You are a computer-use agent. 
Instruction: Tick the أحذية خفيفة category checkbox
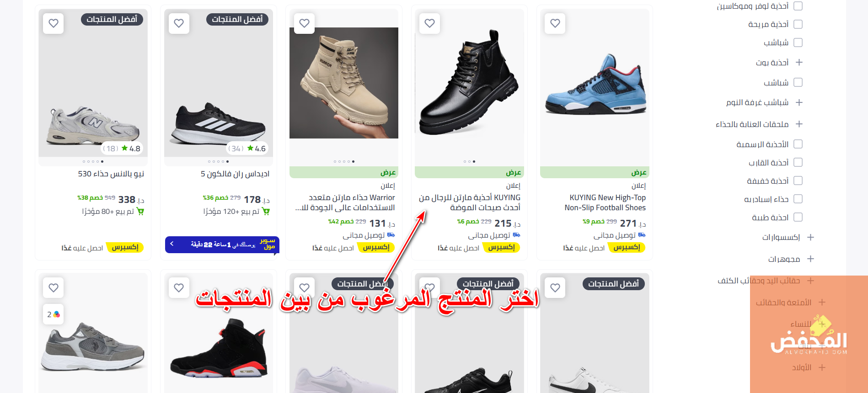[798, 181]
